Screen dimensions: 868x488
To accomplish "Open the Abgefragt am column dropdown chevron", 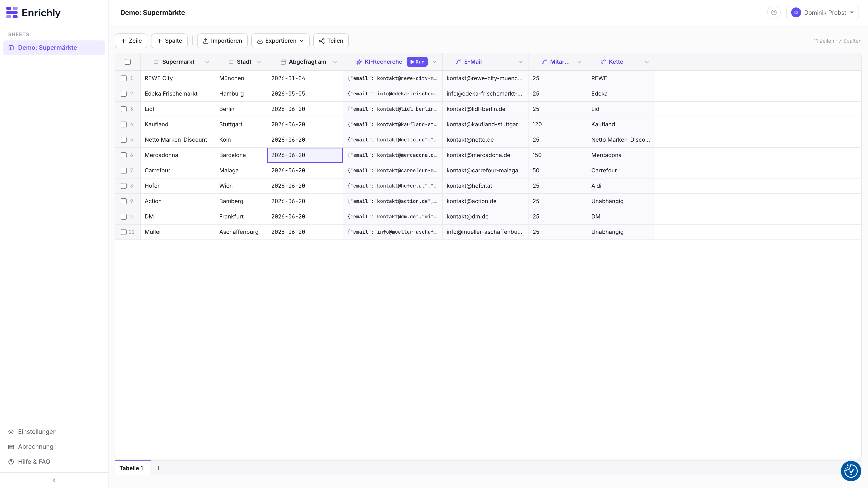I will pyautogui.click(x=335, y=62).
